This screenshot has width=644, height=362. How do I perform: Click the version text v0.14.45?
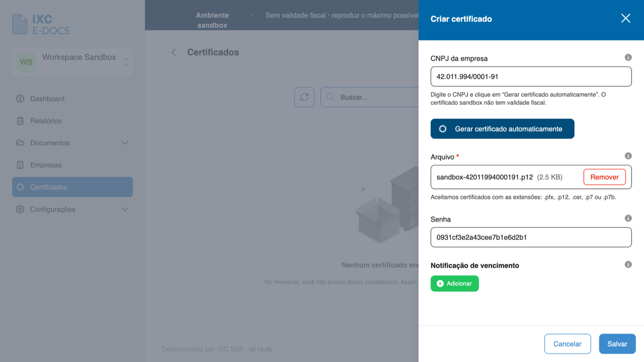(x=260, y=349)
